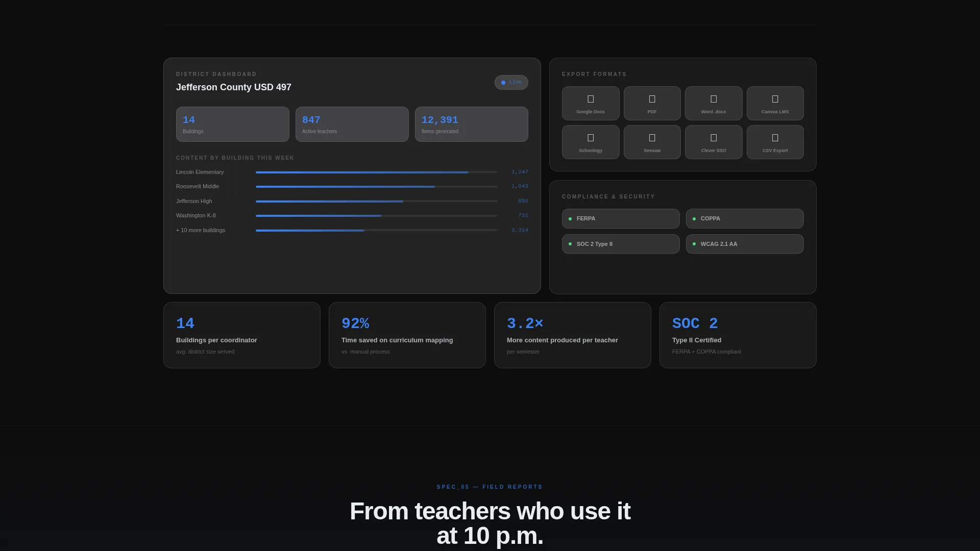Click the 12,391 Items generated tile
Screen dimensions: 980x551
tap(472, 124)
